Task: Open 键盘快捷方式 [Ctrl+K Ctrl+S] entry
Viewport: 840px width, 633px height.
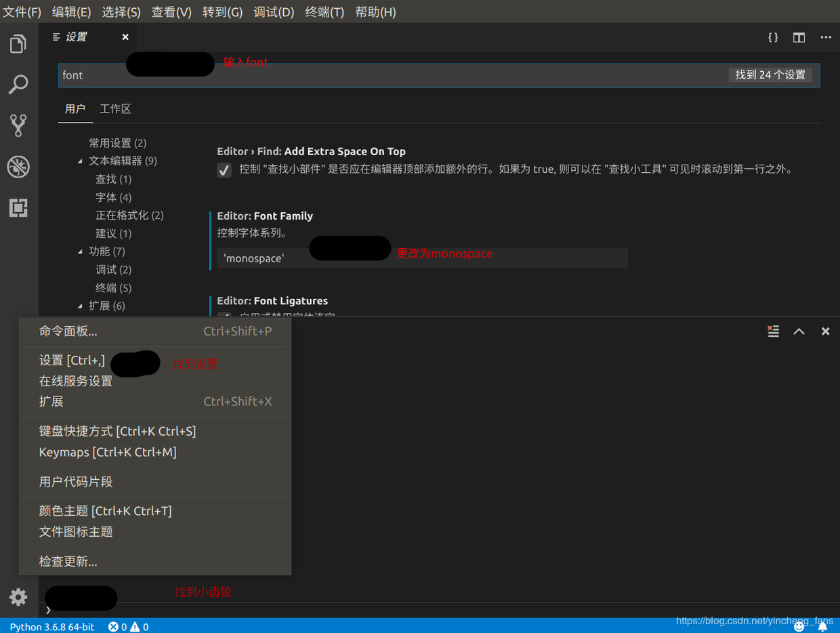Action: point(156,431)
